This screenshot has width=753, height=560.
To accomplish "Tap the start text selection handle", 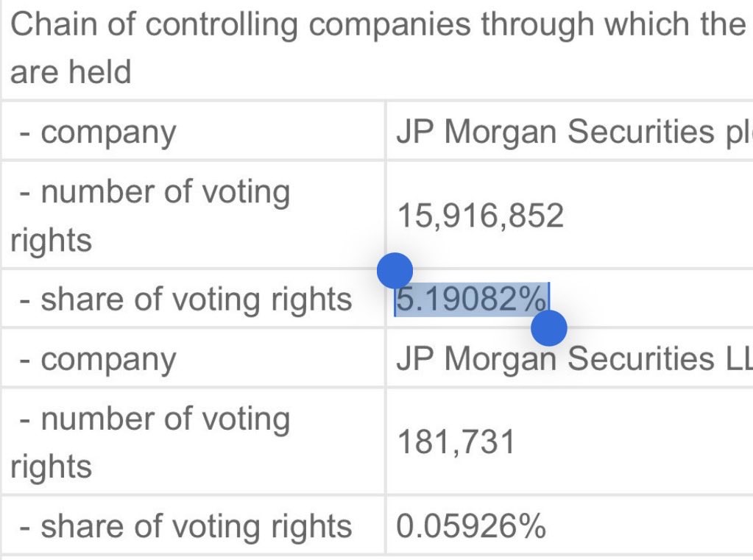I will point(395,271).
